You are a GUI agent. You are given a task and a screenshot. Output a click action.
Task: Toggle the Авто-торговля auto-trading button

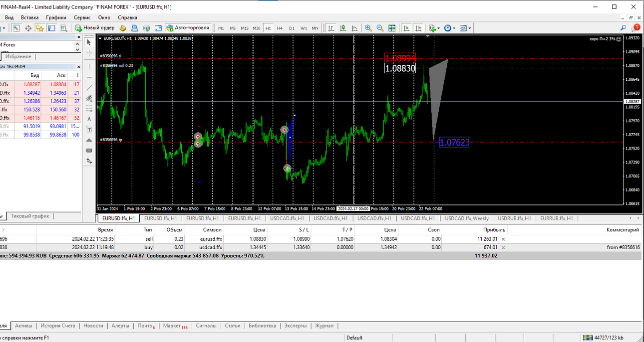(188, 28)
